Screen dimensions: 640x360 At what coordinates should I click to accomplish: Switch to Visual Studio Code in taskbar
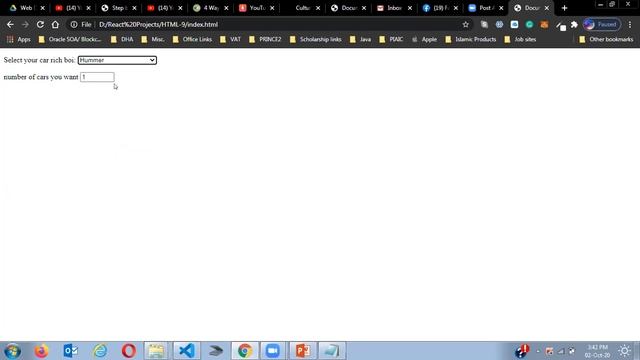tap(187, 351)
